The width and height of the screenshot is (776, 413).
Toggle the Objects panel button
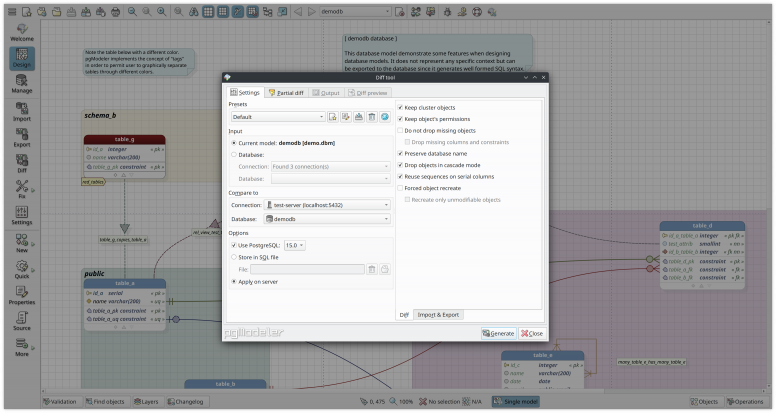tap(705, 402)
